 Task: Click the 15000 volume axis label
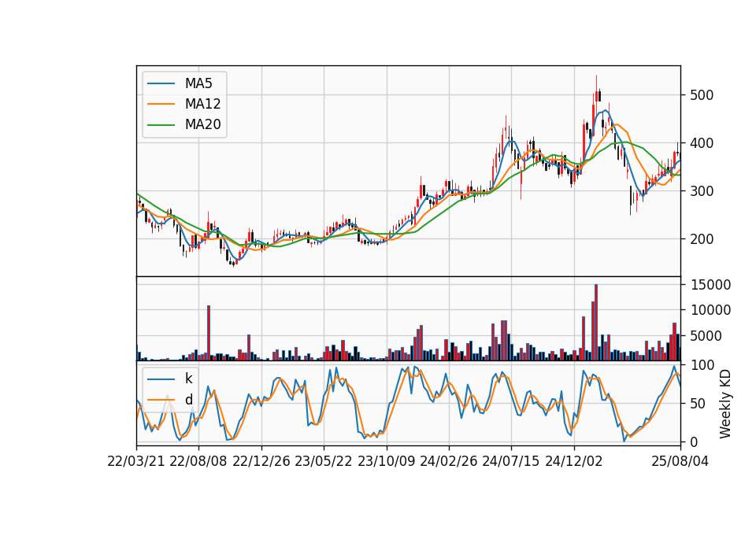click(x=710, y=285)
